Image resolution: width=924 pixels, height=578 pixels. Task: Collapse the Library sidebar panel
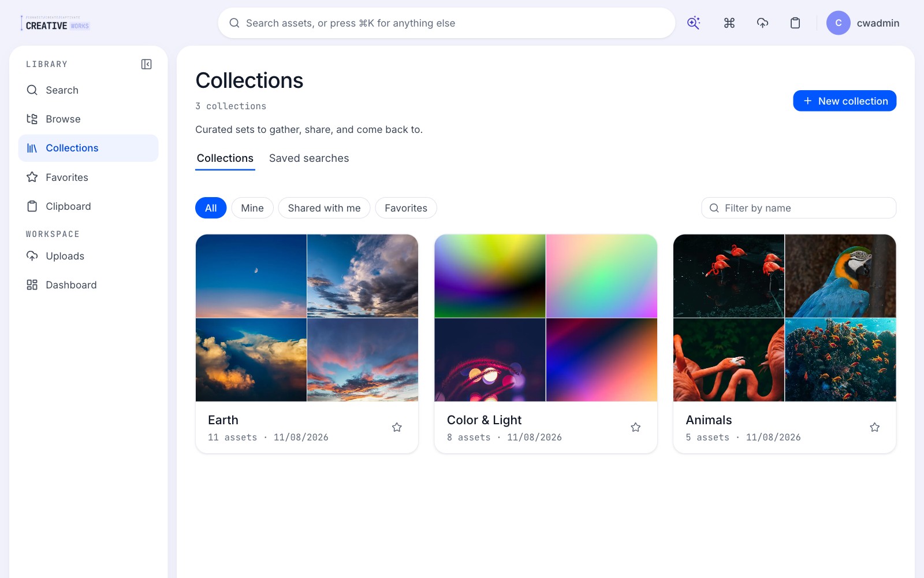coord(147,64)
